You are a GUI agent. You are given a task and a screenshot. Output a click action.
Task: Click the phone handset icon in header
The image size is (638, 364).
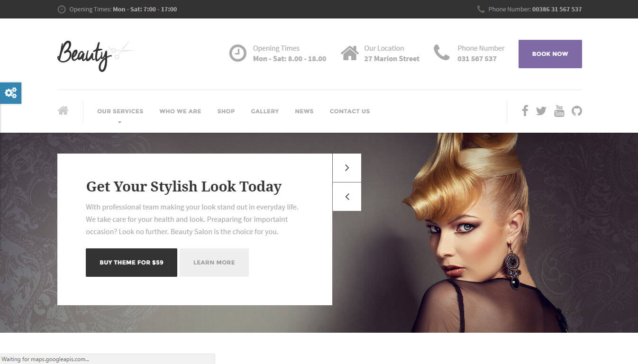click(x=441, y=53)
